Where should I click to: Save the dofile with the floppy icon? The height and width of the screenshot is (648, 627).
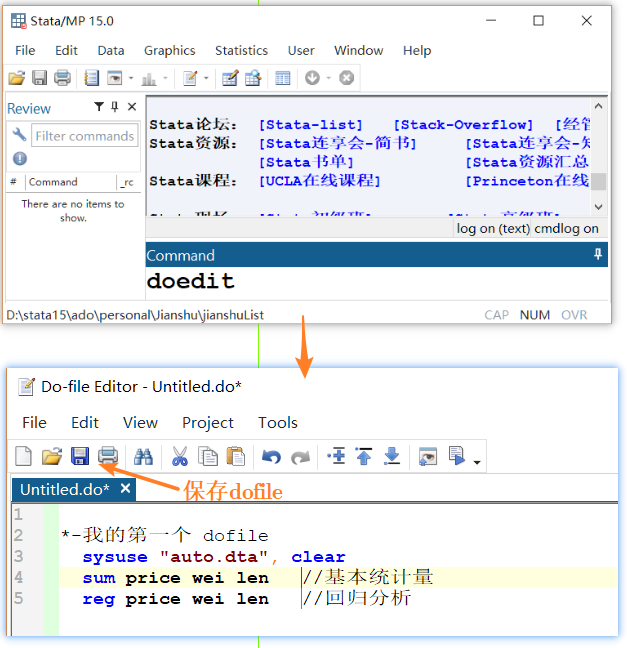pos(80,457)
